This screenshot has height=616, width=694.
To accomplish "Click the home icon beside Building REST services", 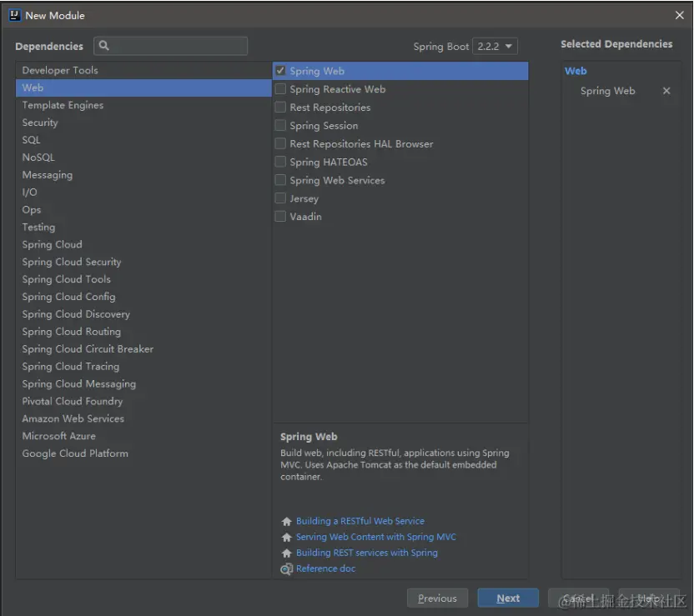I will click(286, 553).
